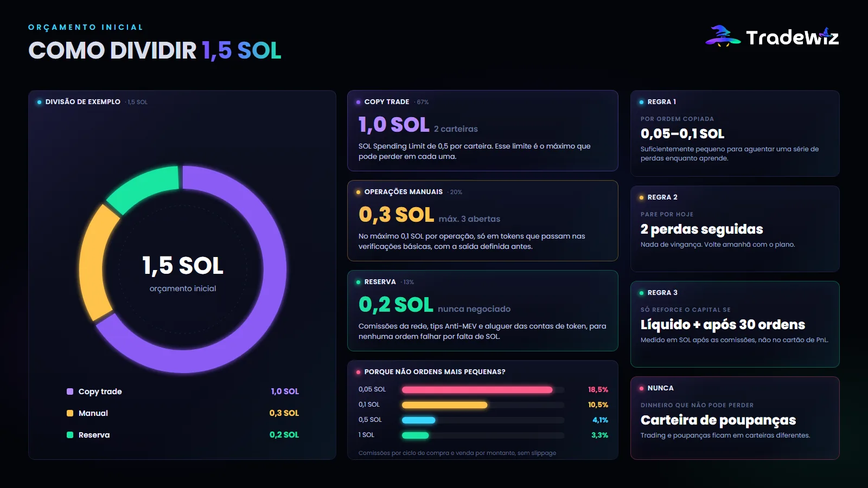Click the yellow 0,1 SOL commission bar
The height and width of the screenshot is (488, 868).
(x=444, y=404)
